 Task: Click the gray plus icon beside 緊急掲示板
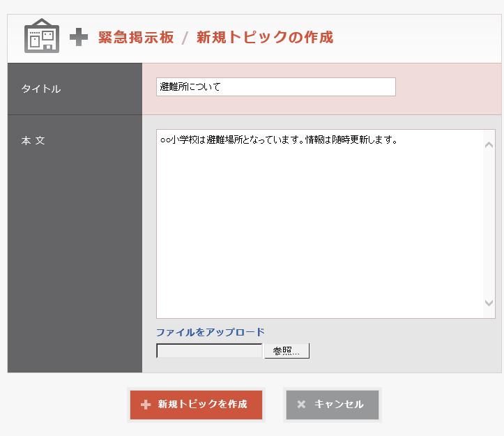pos(79,38)
